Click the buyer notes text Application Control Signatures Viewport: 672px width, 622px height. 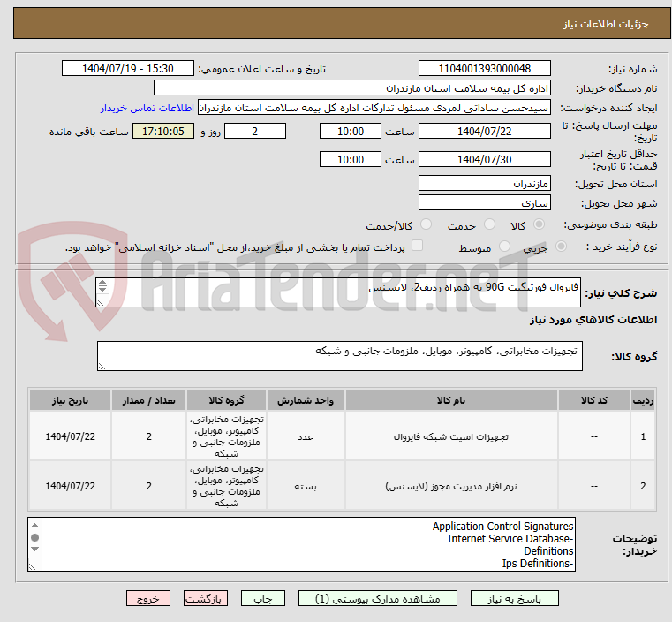(x=502, y=527)
